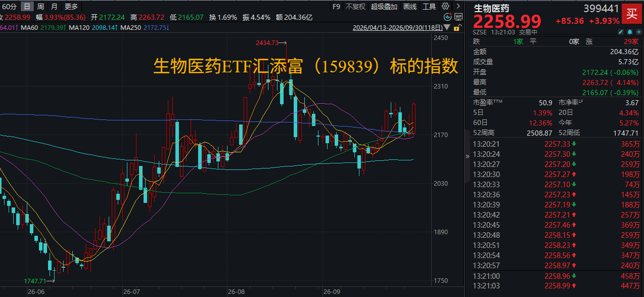Open the chart settings gear
Viewport: 644px width, 297px height.
pyautogui.click(x=445, y=7)
